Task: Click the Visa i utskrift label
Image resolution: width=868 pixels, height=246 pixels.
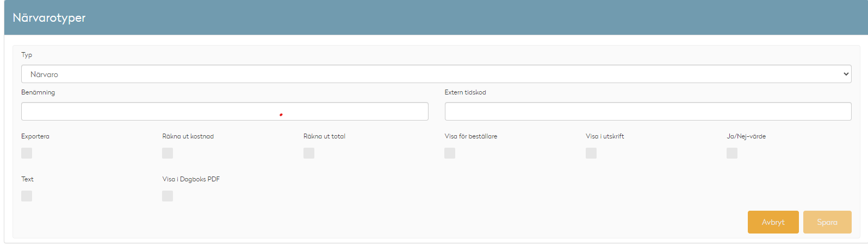Action: 605,136
